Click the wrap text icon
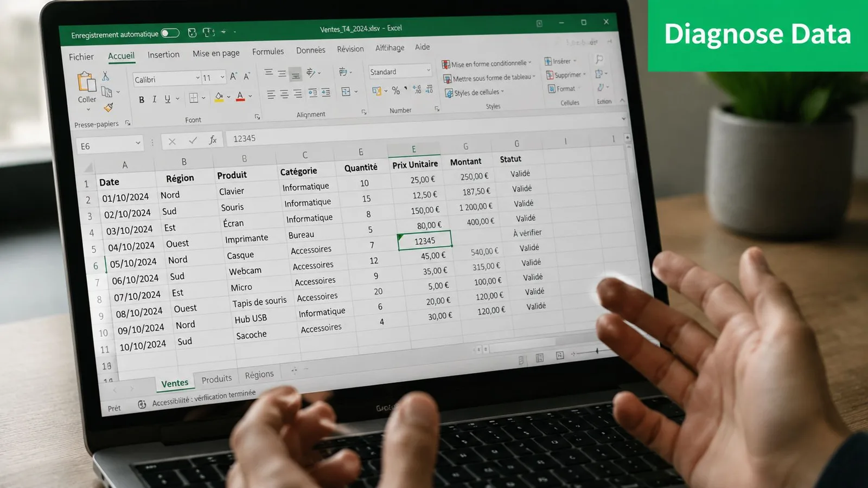This screenshot has width=868, height=488. pos(343,71)
